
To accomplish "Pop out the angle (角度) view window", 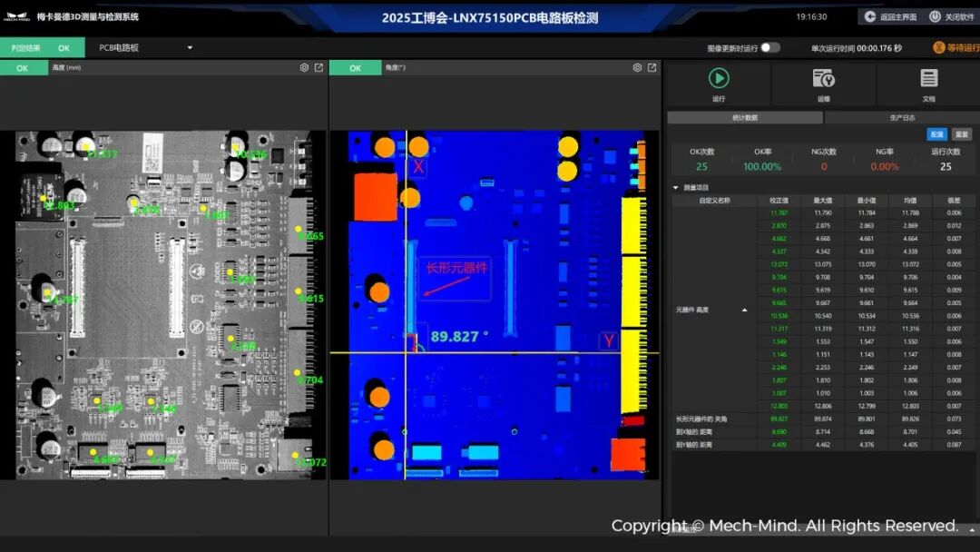I will [x=652, y=68].
